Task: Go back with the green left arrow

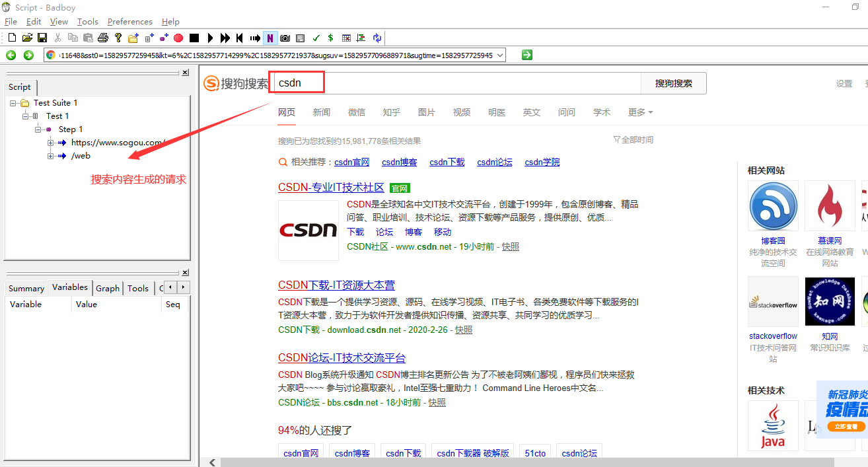Action: click(11, 55)
